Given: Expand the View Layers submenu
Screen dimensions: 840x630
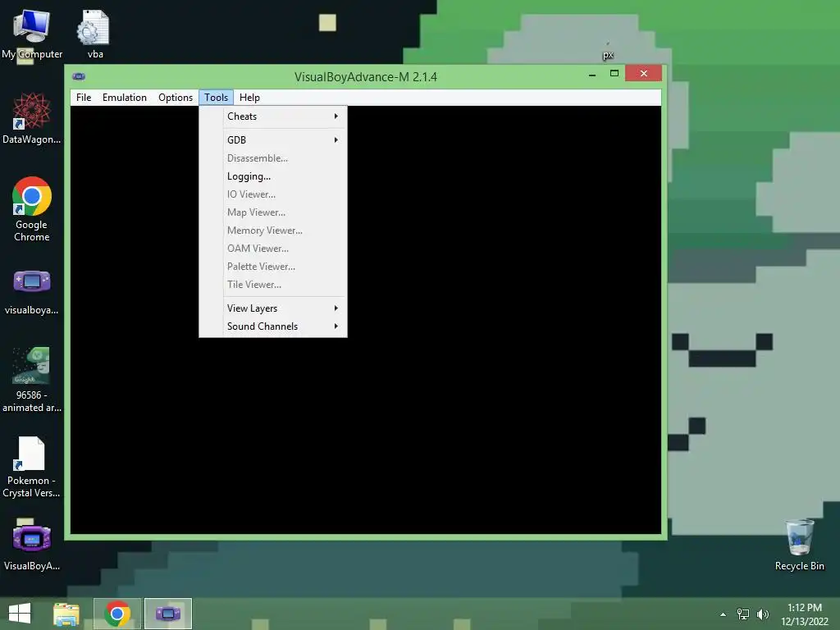Looking at the screenshot, I should pyautogui.click(x=273, y=308).
